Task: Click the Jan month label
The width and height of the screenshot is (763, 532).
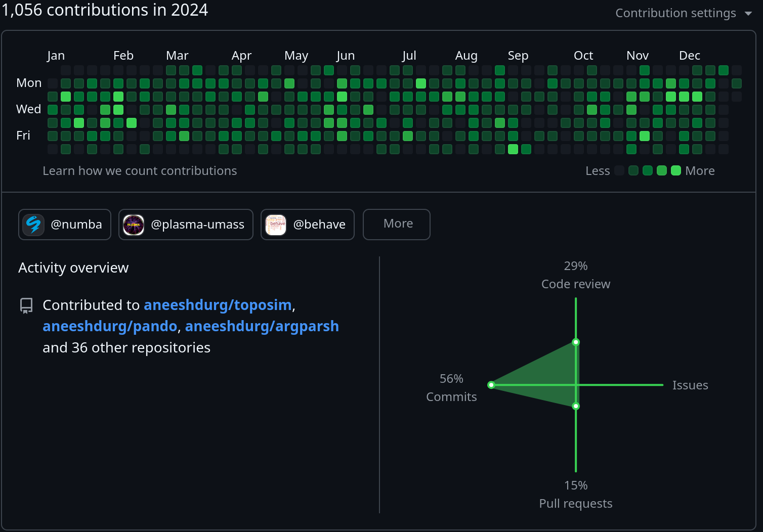Action: pos(56,56)
